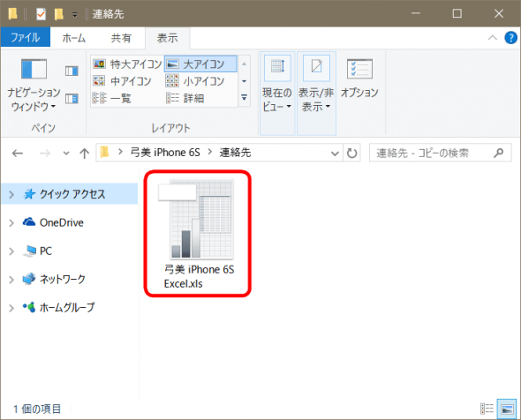Go forward with the right arrow

point(45,153)
